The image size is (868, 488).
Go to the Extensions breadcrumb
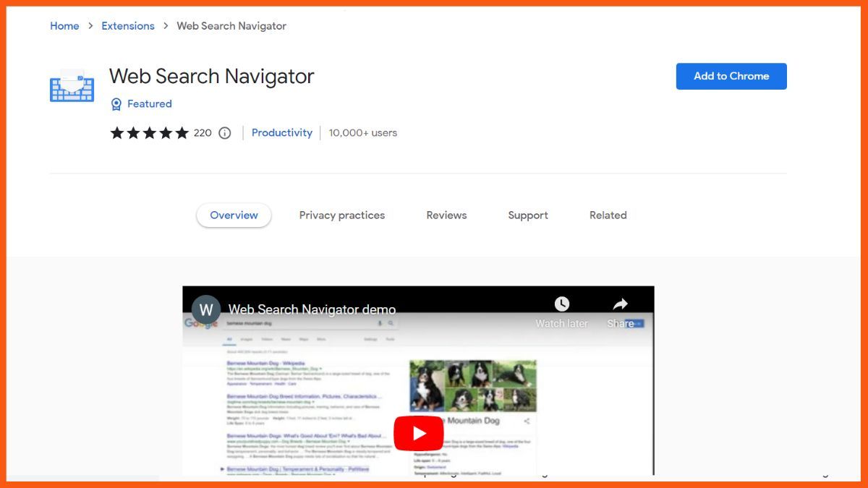tap(128, 26)
